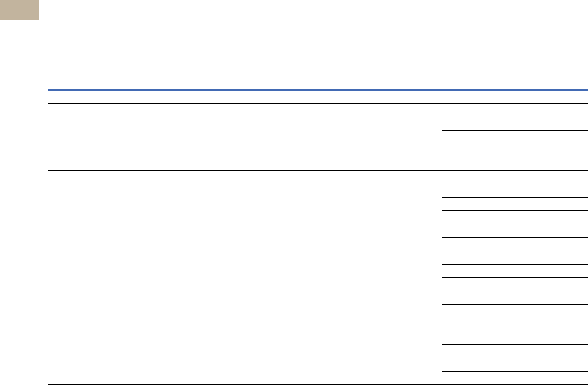The image size is (588, 385).
Task: Click the last right-hand sub-row of the fourth group
Action: (515, 378)
